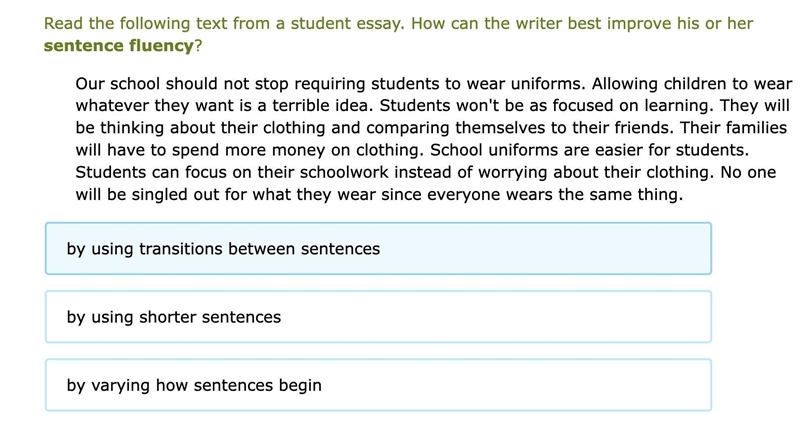Click the bold 'sentence fluency' term
Screen dimensions: 800x442
(x=118, y=46)
